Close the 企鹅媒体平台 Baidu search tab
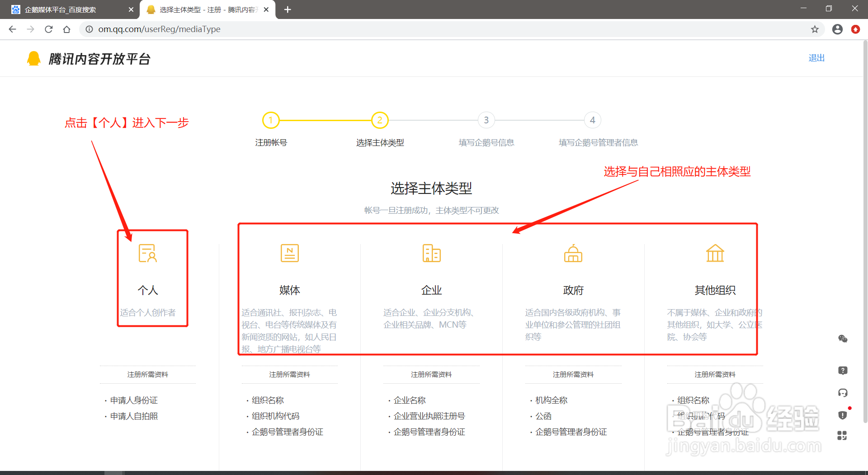Image resolution: width=868 pixels, height=475 pixels. pos(131,9)
